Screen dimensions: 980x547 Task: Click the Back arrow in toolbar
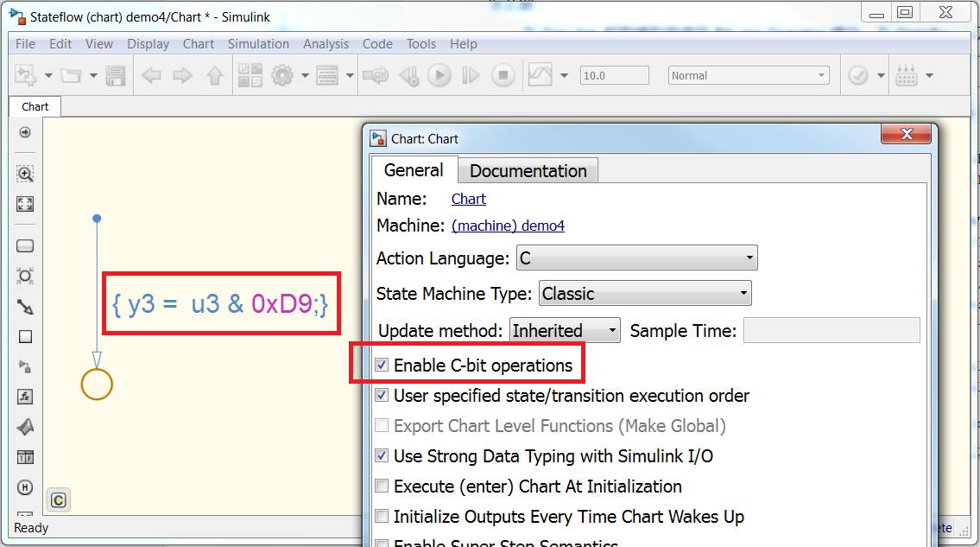tap(151, 76)
